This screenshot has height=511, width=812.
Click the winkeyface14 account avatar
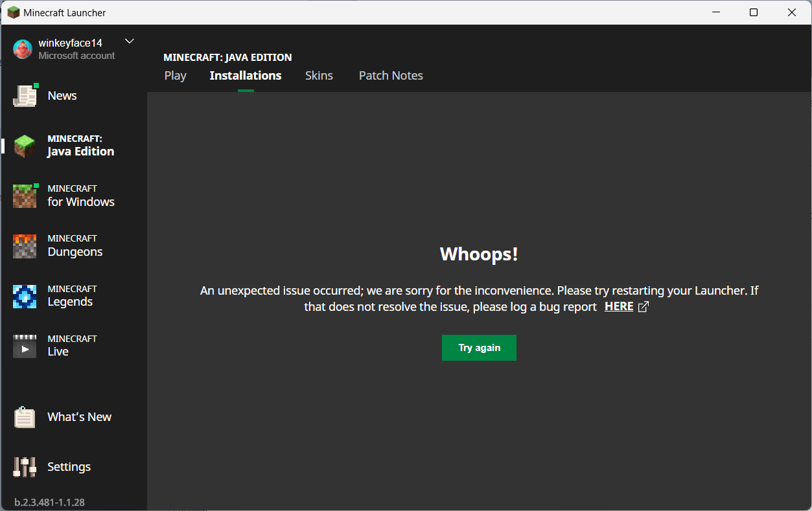click(x=23, y=49)
